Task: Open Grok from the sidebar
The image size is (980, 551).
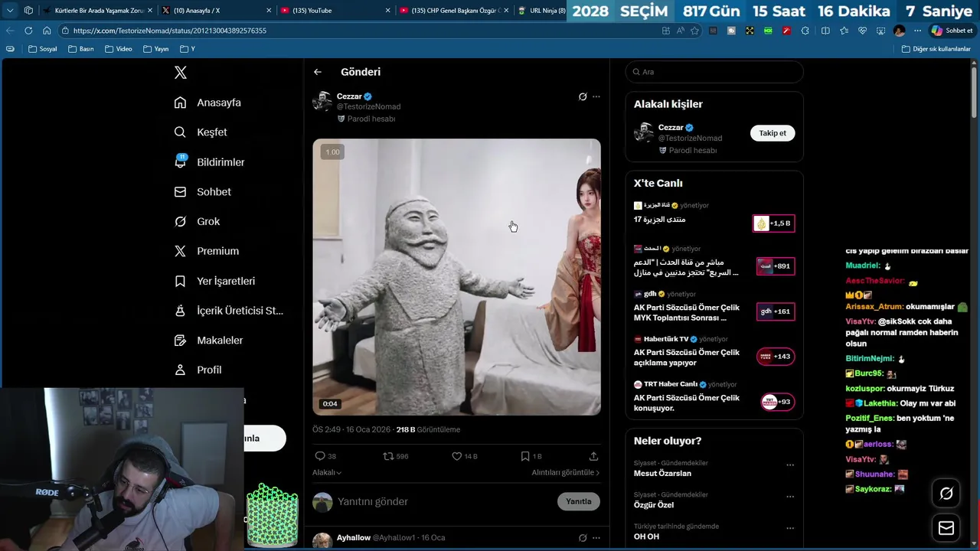Action: click(x=197, y=221)
